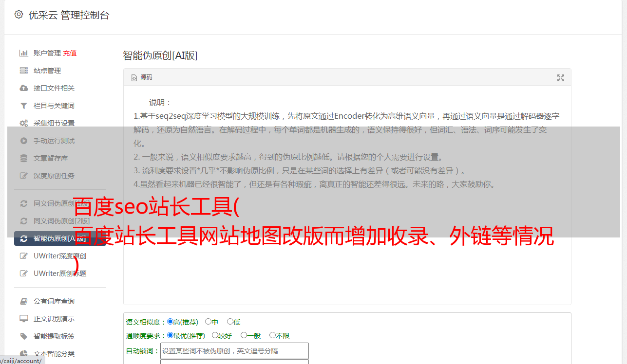Click the 源码 source code icon

134,78
